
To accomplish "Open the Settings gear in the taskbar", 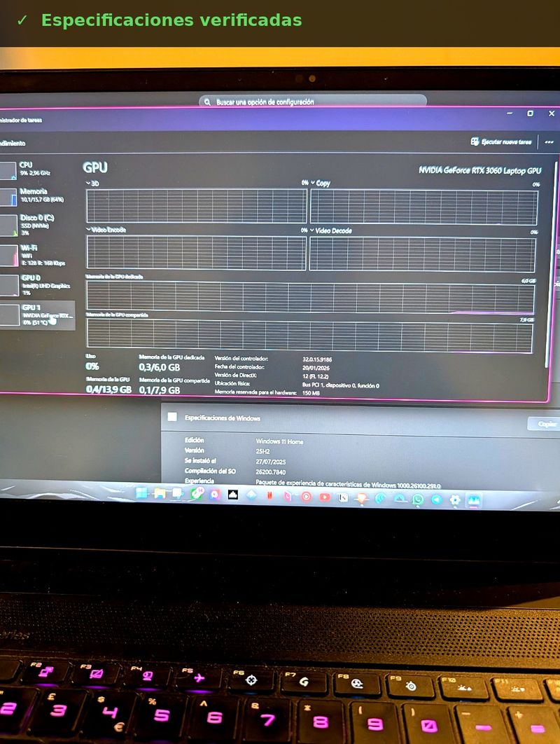I will click(x=455, y=500).
